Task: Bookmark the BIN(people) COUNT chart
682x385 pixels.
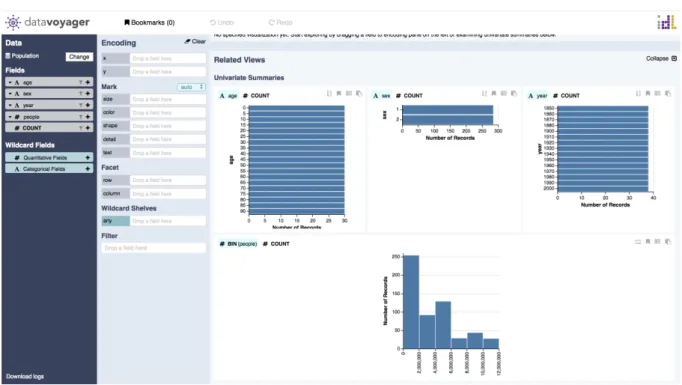Action: [x=648, y=242]
